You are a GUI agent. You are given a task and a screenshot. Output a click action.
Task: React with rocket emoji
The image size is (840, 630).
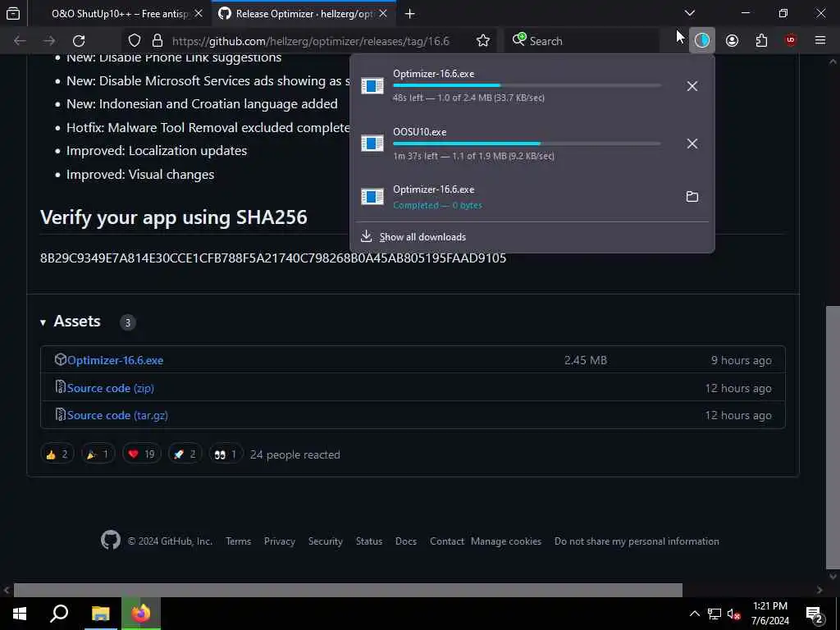click(x=185, y=454)
